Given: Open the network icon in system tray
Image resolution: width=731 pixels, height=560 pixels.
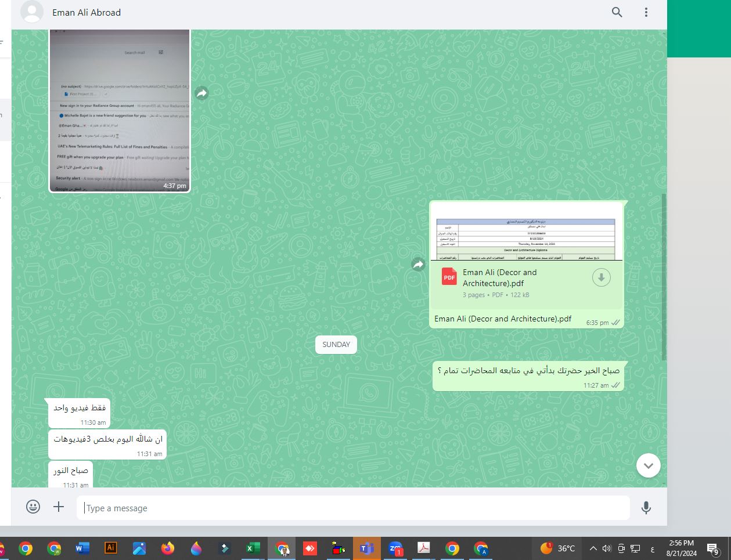Looking at the screenshot, I should tap(636, 548).
